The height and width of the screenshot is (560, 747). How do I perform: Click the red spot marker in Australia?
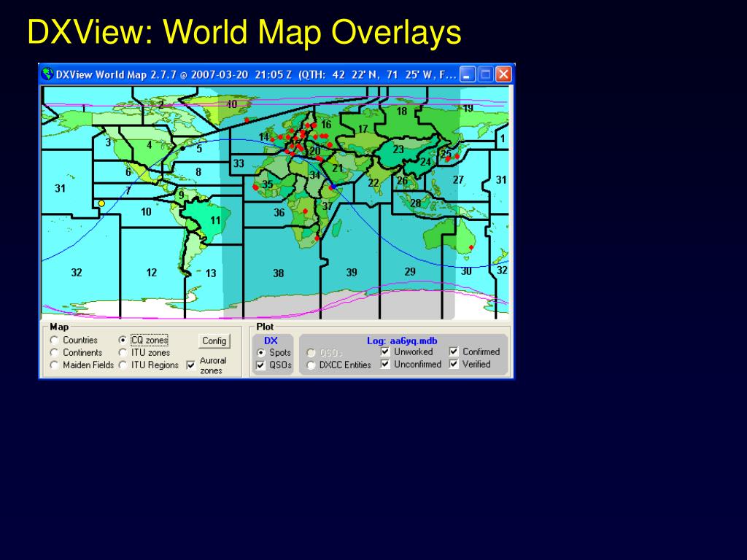click(471, 247)
